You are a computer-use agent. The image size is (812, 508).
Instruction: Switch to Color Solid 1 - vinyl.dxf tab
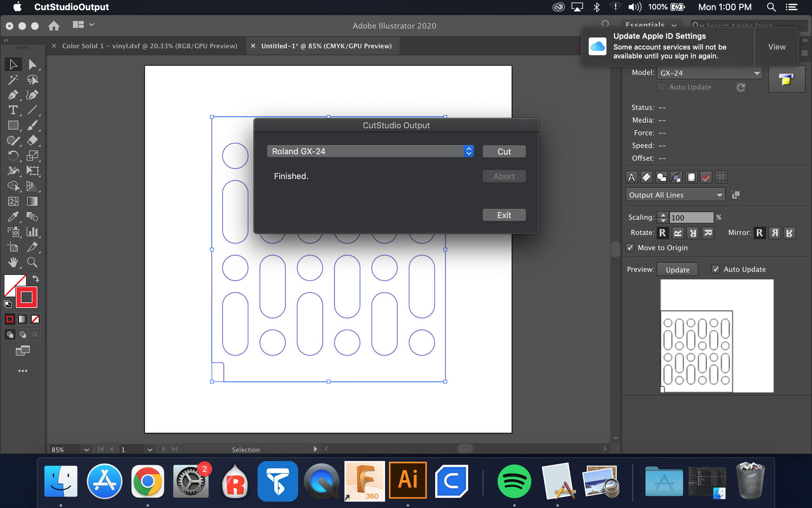149,46
